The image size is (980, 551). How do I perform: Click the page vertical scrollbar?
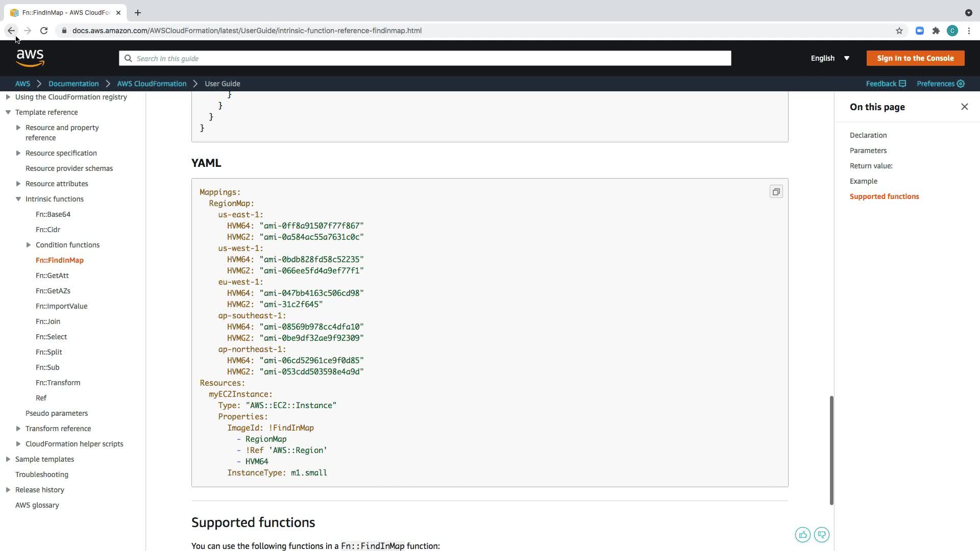831,450
